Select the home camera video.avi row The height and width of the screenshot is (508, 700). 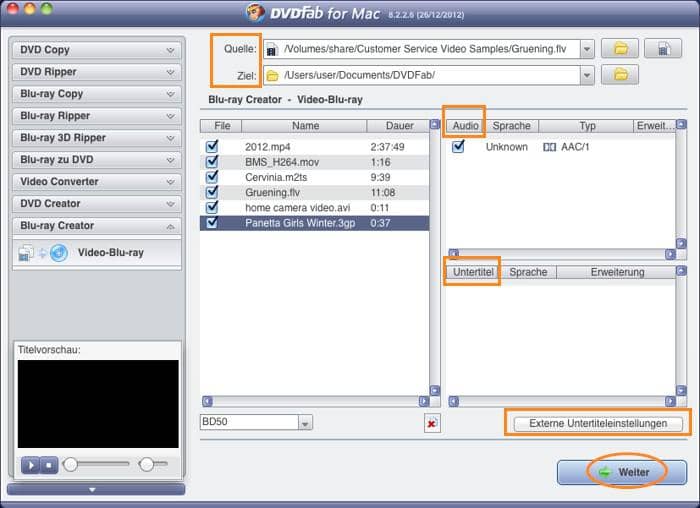tap(314, 208)
